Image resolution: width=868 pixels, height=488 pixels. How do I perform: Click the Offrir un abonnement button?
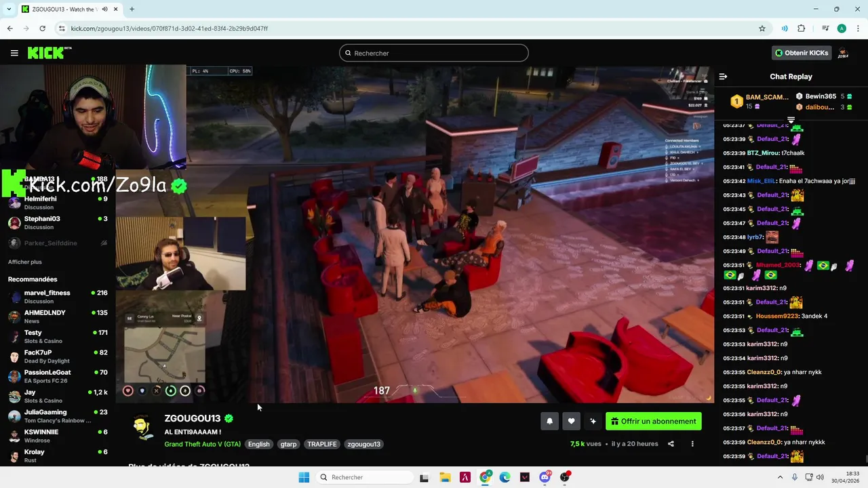click(654, 422)
